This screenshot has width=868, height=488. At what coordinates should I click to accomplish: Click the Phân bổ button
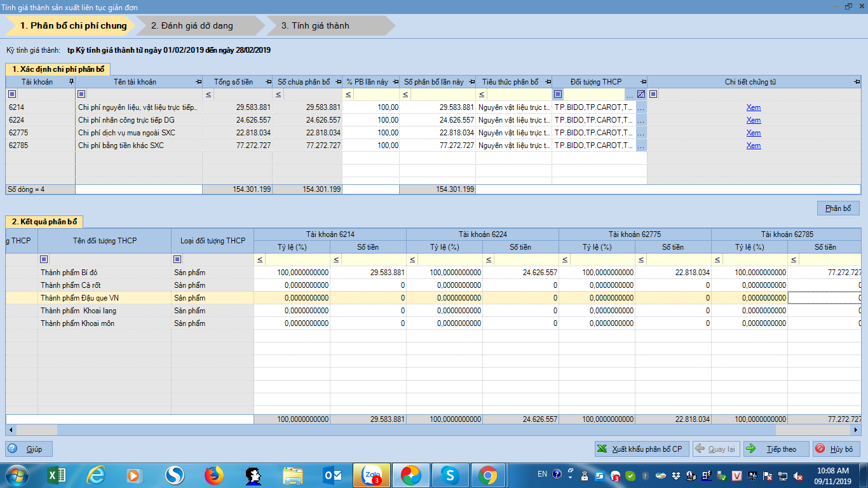[838, 208]
